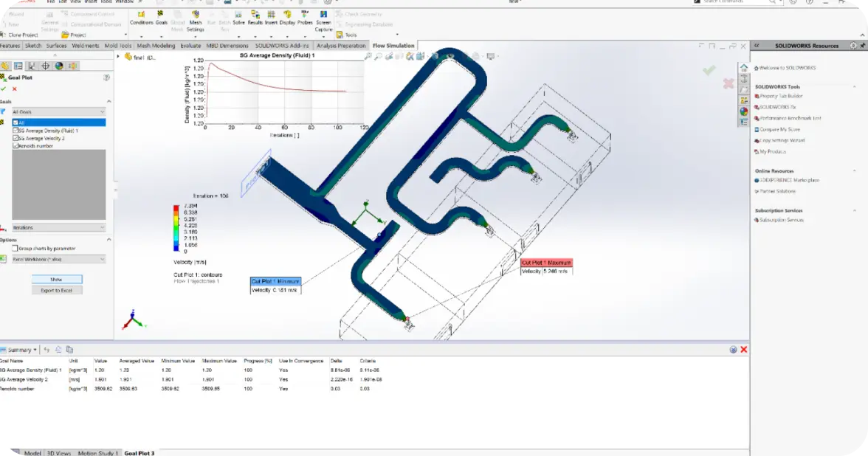Open the All Goals dropdown

58,110
